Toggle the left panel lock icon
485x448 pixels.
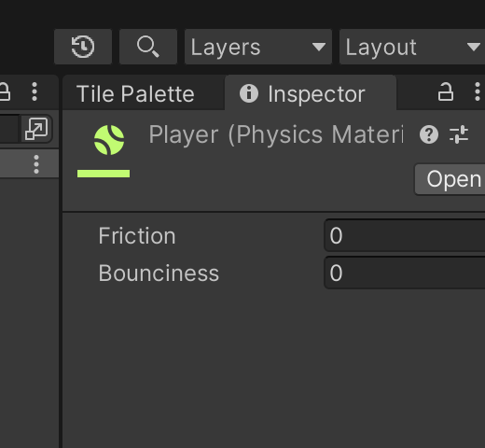(x=5, y=91)
